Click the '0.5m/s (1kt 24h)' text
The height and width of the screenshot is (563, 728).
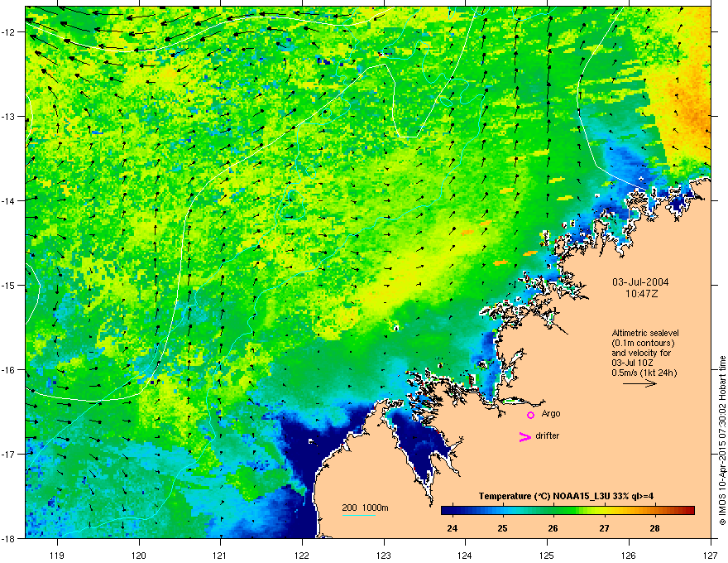click(x=644, y=373)
